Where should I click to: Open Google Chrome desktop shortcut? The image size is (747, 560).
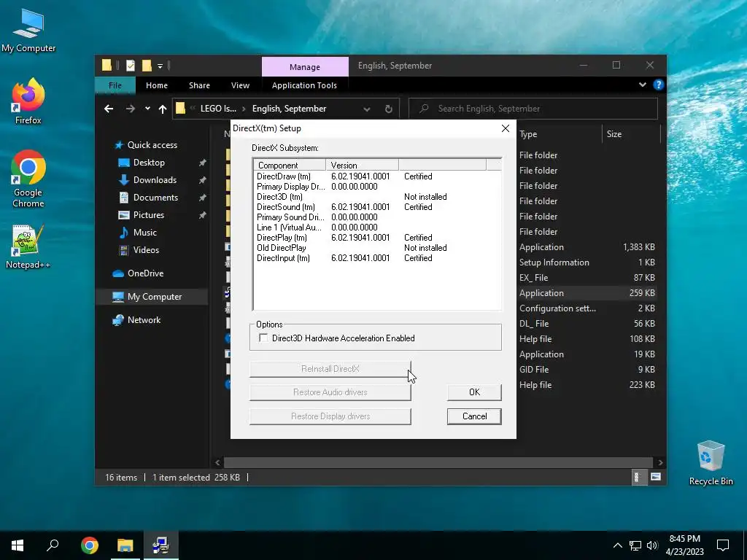tap(28, 179)
